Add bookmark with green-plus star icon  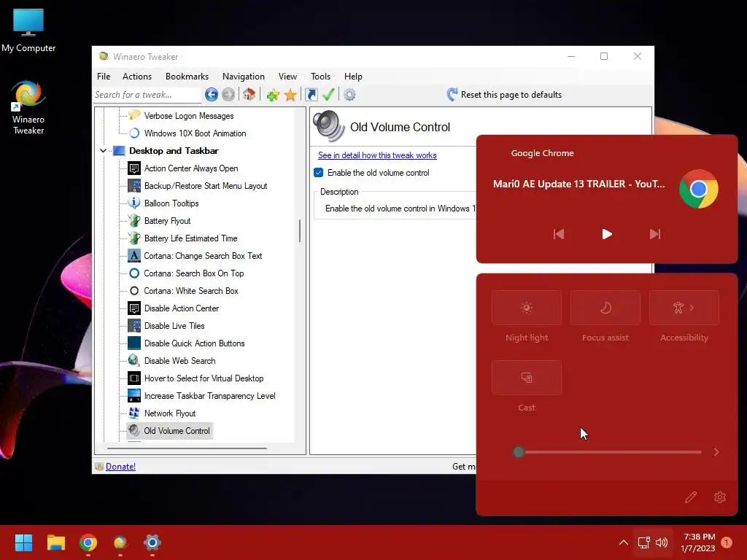tap(273, 95)
